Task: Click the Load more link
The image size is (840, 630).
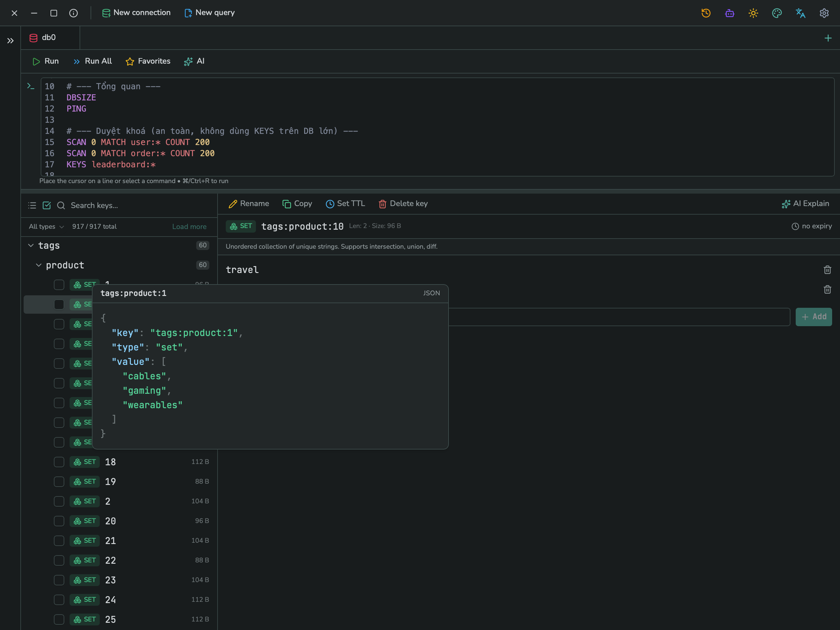Action: point(190,227)
